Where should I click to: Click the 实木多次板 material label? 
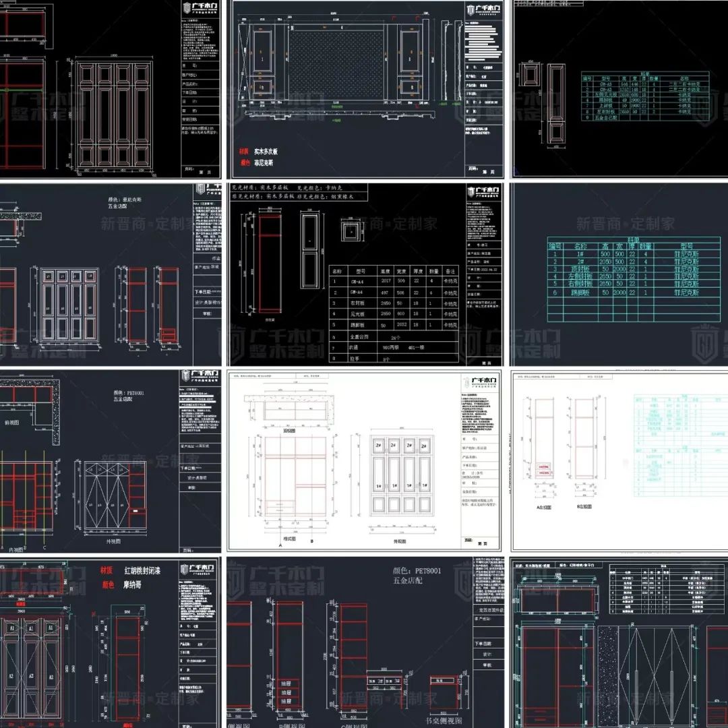[x=267, y=152]
